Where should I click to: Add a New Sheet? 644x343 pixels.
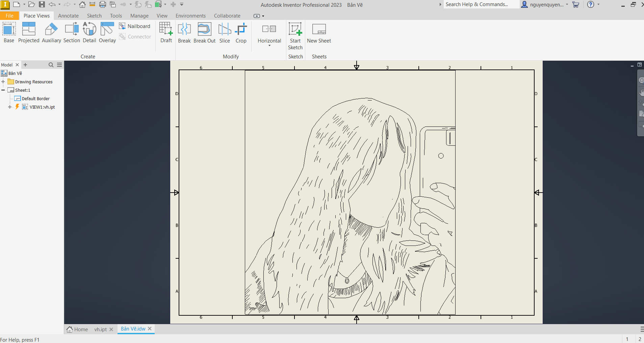pyautogui.click(x=319, y=33)
